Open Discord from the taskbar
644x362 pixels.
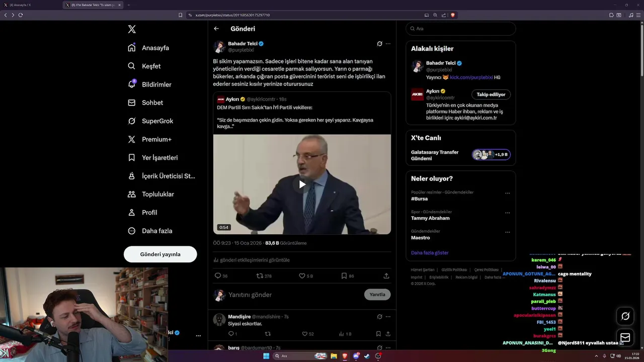(x=356, y=356)
